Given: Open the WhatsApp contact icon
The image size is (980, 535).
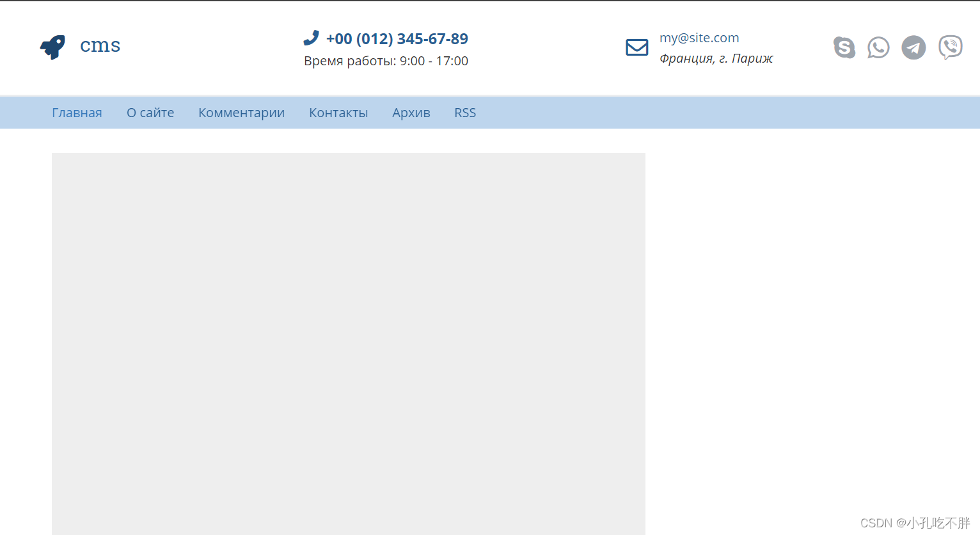Looking at the screenshot, I should (878, 47).
